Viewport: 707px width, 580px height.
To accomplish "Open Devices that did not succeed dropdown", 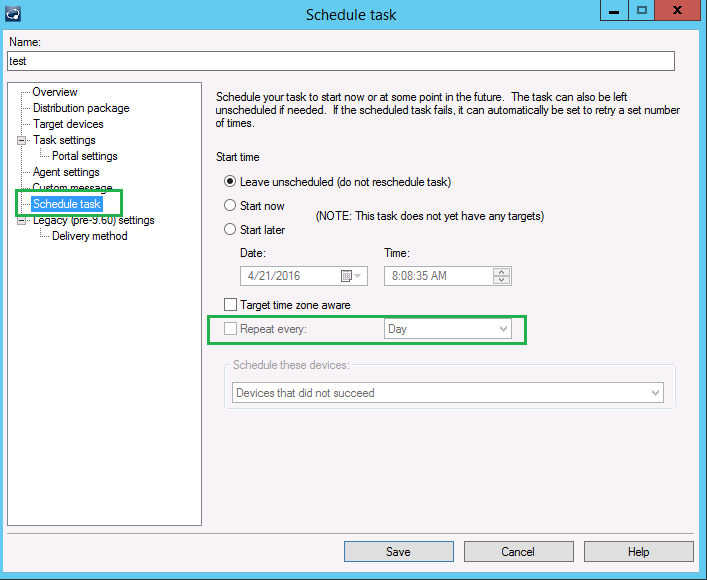I will click(655, 393).
